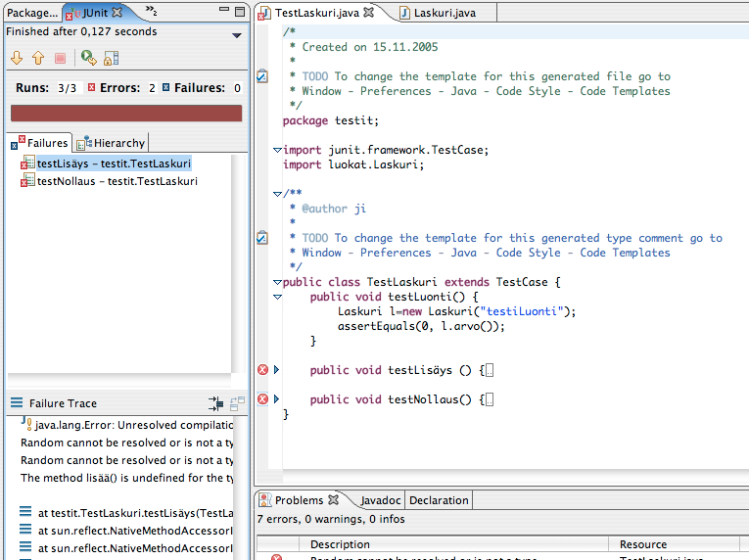Switch to Declaration tab
Screen dimensions: 749x560
click(439, 500)
